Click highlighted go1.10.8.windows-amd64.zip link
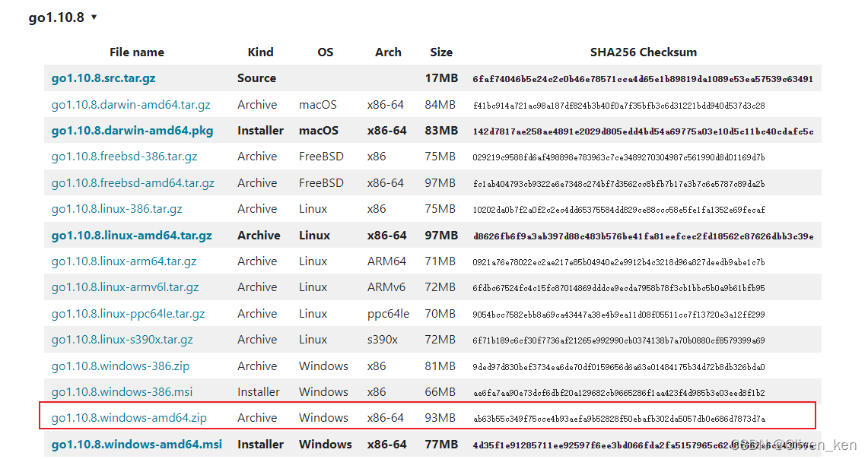The image size is (868, 459). coord(129,418)
